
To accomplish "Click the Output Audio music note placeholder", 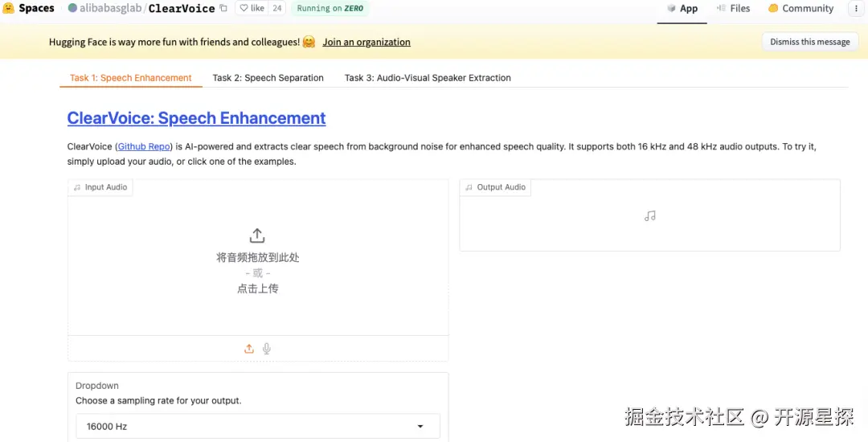I will coord(650,215).
